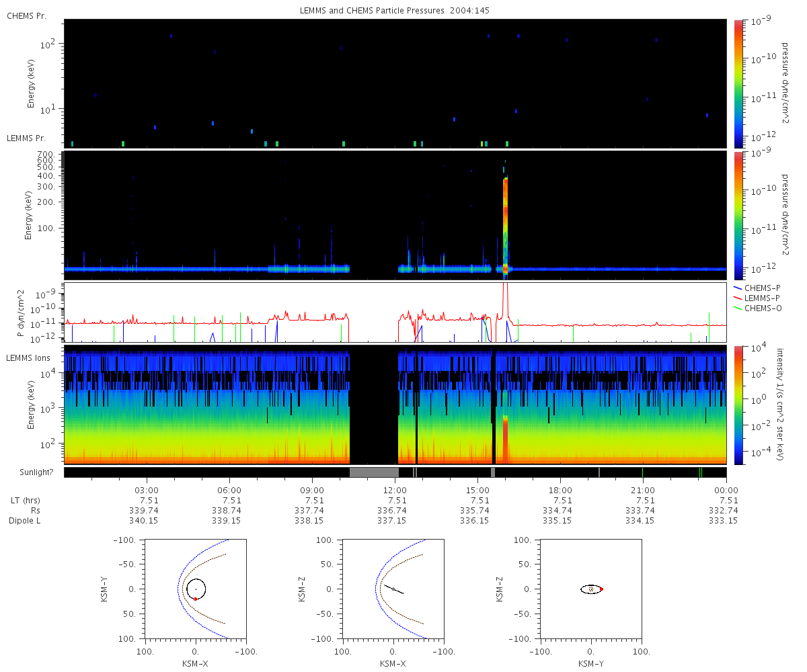Click the CHEMS Pr. panel label
The height and width of the screenshot is (672, 807).
tap(26, 15)
